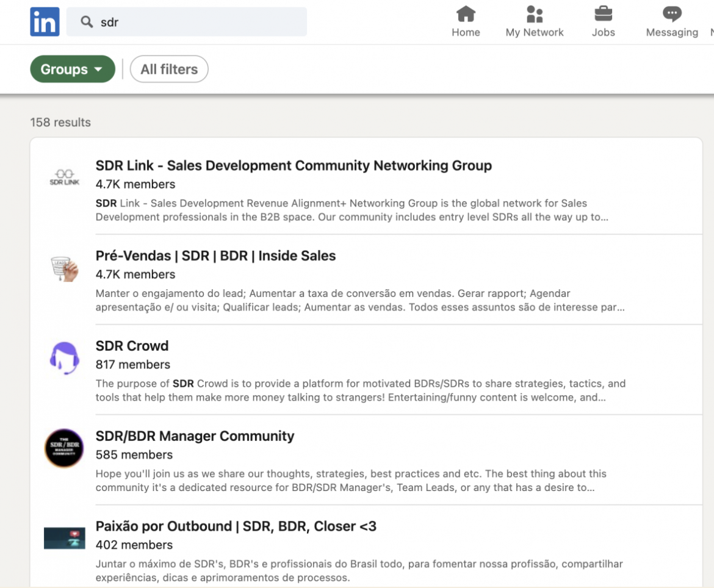Open SDR/BDR Manager Community title
This screenshot has width=714, height=588.
pos(195,436)
